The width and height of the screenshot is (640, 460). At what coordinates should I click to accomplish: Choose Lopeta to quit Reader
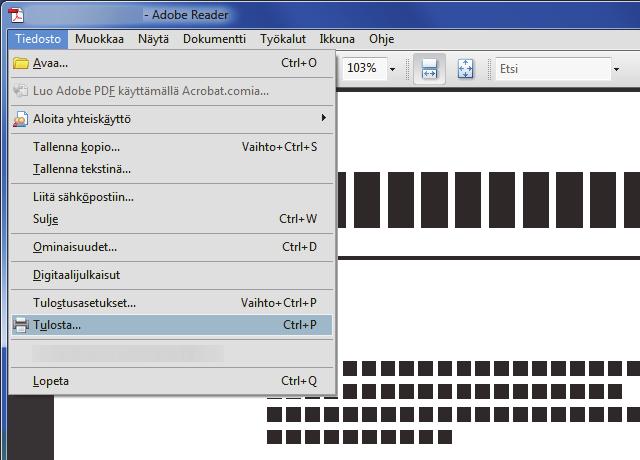[172, 381]
